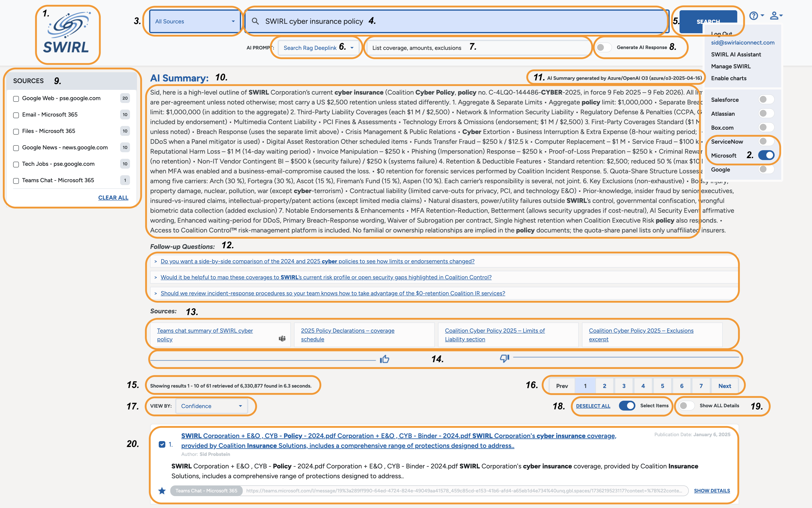Viewport: 812px width, 508px height.
Task: Check Files - Microsoft 365 source
Action: (16, 132)
